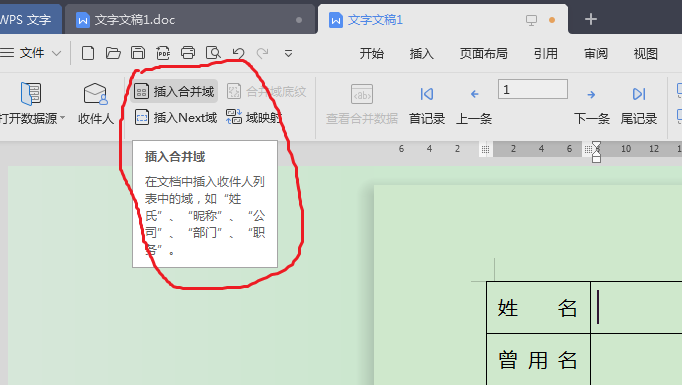Click orange unsaved dot on 文字文稿1 tab

tap(552, 20)
